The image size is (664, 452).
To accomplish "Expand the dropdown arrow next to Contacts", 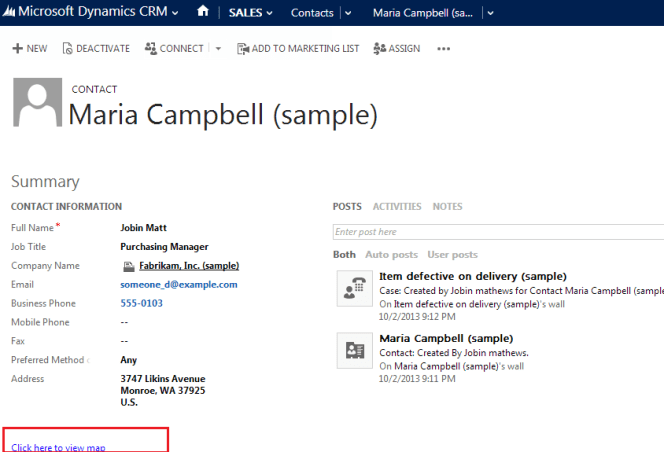I will pyautogui.click(x=348, y=13).
